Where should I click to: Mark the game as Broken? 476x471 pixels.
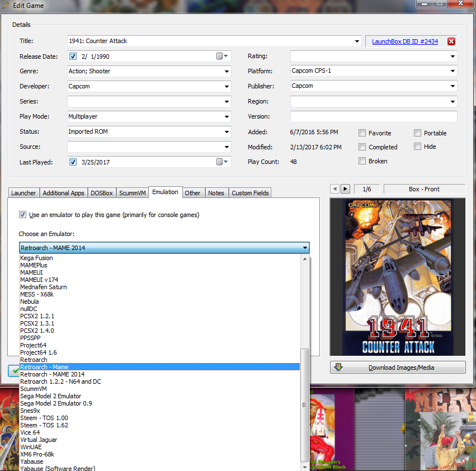pos(362,161)
